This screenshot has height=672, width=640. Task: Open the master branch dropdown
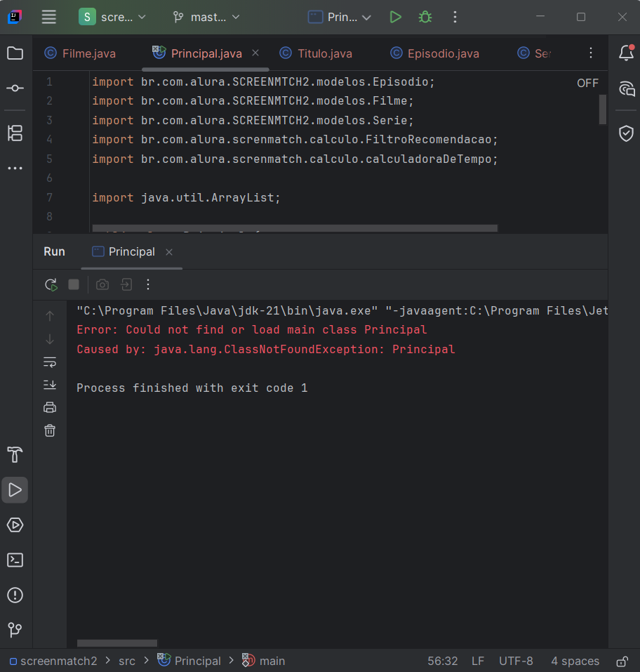tap(206, 17)
